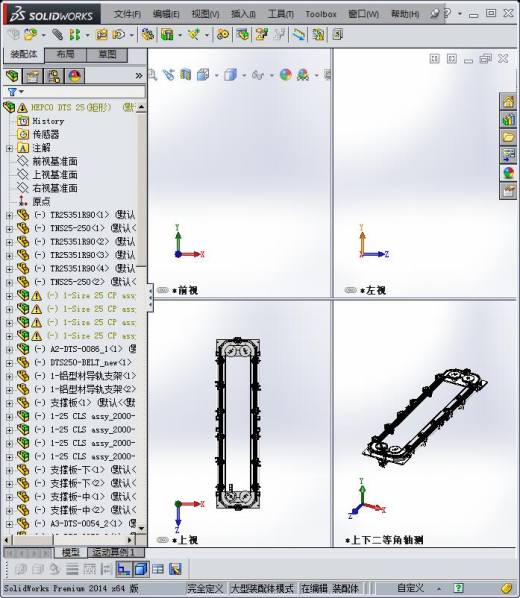Screen dimensions: 520x598
Task: Expand the 注解 tree node
Action: pos(10,148)
